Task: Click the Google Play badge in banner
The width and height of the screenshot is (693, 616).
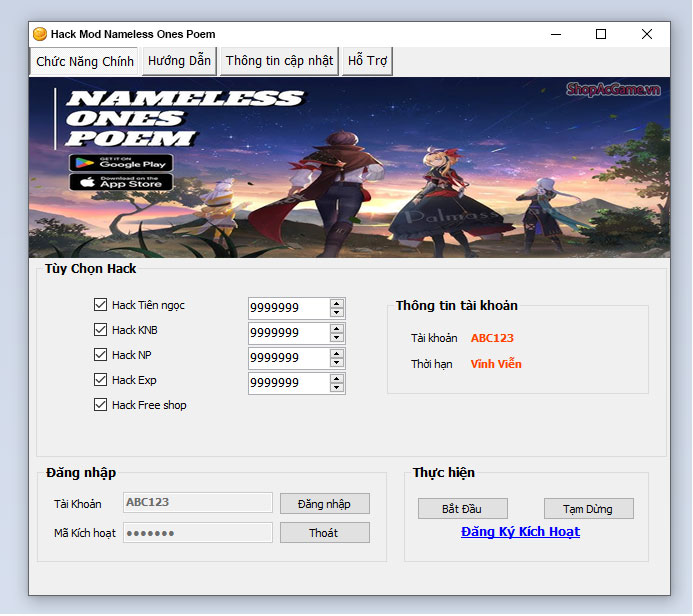Action: [121, 163]
